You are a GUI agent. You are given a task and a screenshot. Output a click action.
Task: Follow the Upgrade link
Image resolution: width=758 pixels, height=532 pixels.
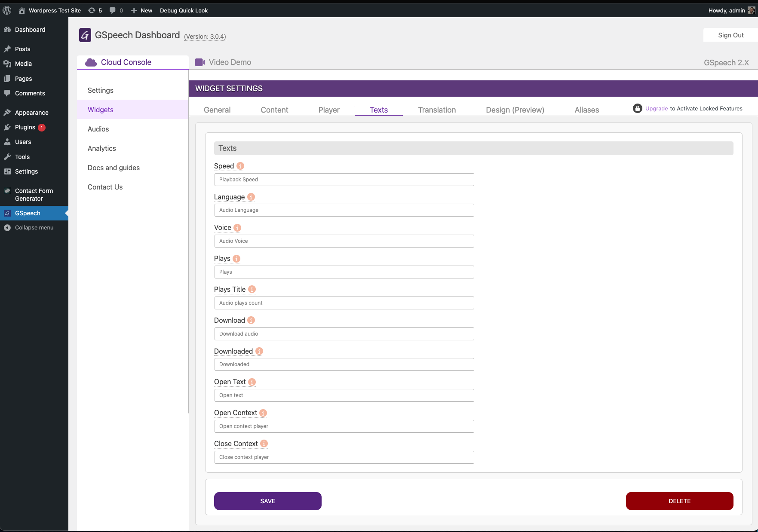[x=657, y=108]
